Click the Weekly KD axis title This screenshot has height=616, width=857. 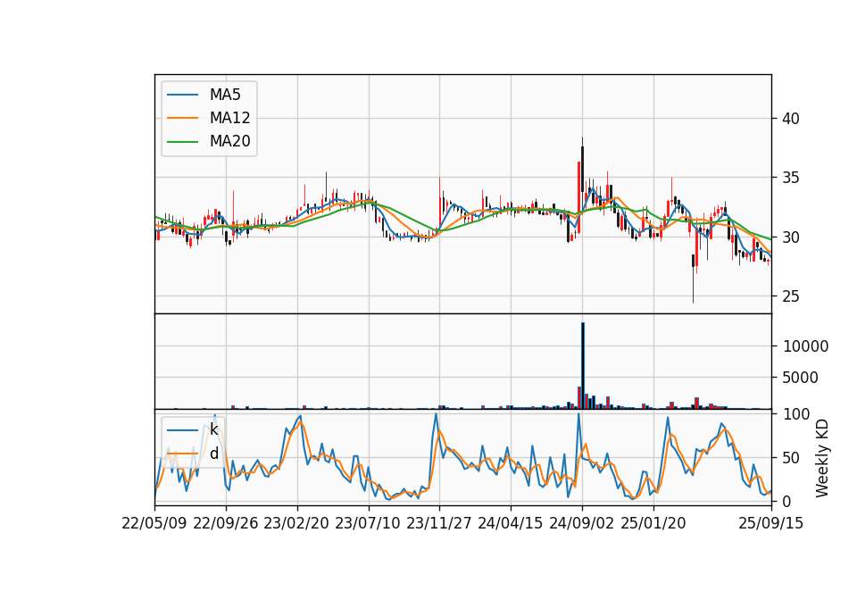[822, 458]
